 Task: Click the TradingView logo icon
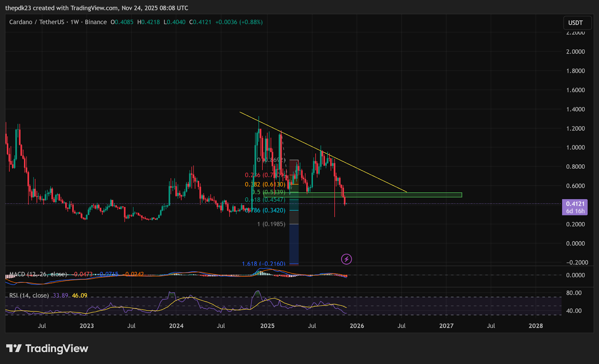(14, 349)
